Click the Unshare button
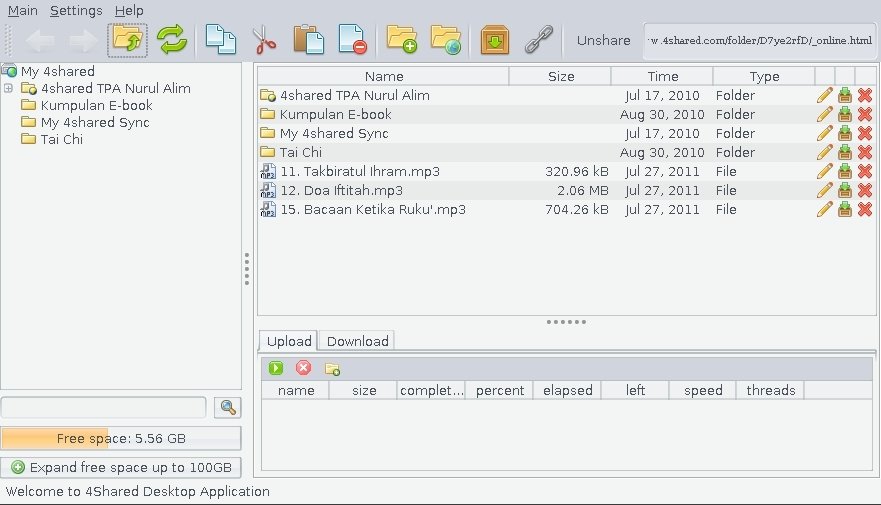881x505 pixels. pos(603,40)
